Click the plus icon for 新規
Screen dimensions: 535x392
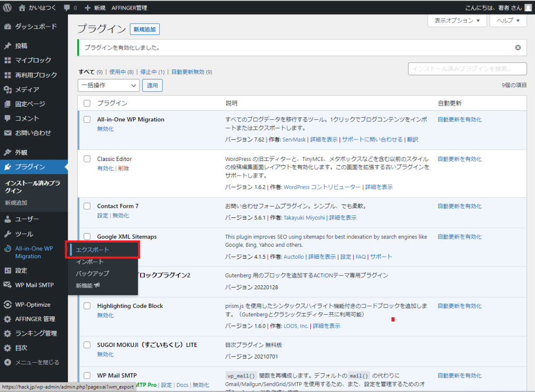(87, 7)
